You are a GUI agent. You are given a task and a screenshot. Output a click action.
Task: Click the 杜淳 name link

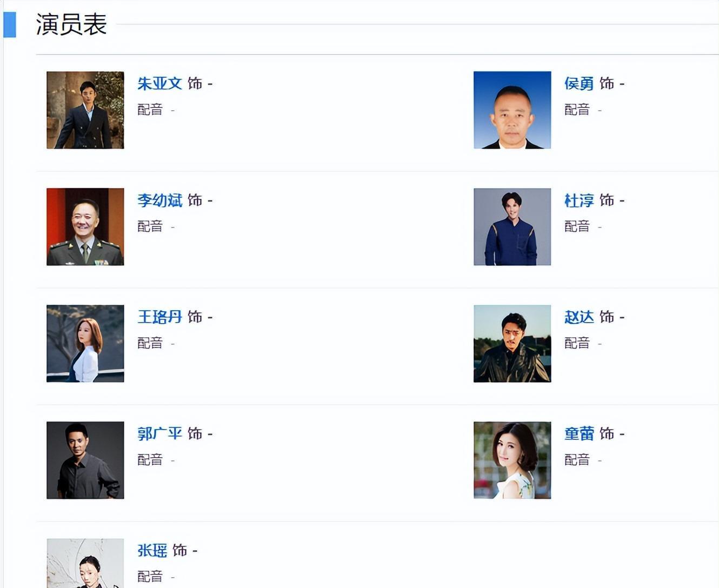click(579, 201)
